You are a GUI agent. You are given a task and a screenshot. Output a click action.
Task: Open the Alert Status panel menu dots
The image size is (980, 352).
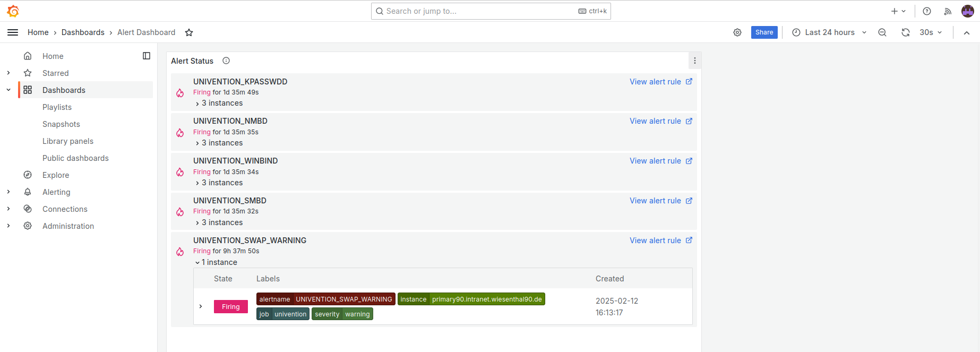pos(695,61)
